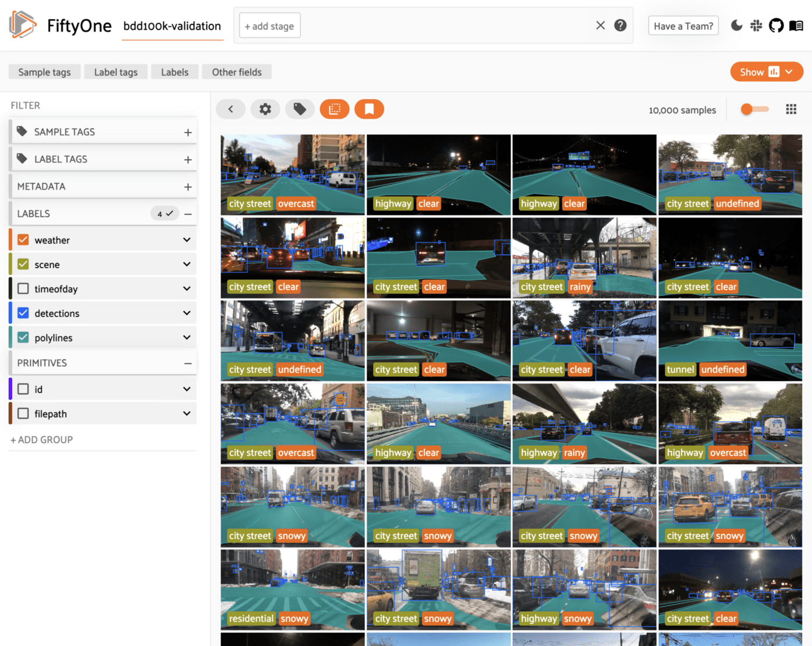Click the Sample Tags tag icon
Screen dimensions: 812x646
[x=22, y=131]
